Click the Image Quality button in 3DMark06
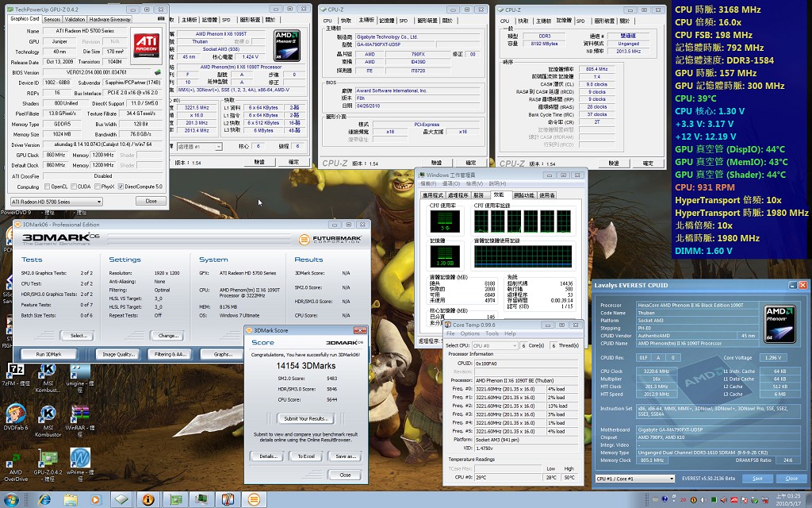Viewport: 812px width, 508px height. coord(119,354)
